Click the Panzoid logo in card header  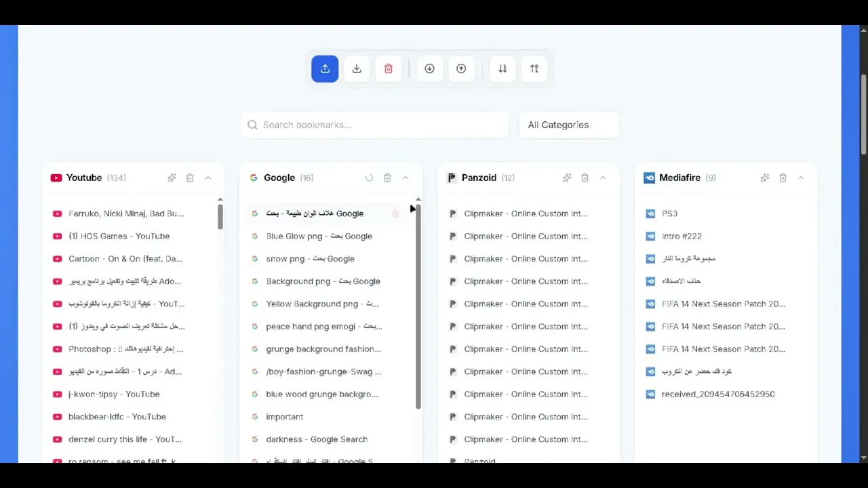452,178
